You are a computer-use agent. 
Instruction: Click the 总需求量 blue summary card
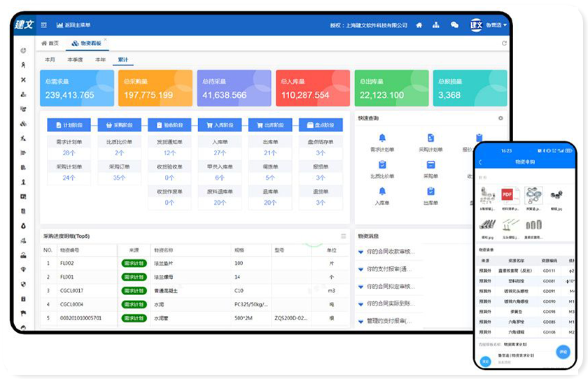76,87
